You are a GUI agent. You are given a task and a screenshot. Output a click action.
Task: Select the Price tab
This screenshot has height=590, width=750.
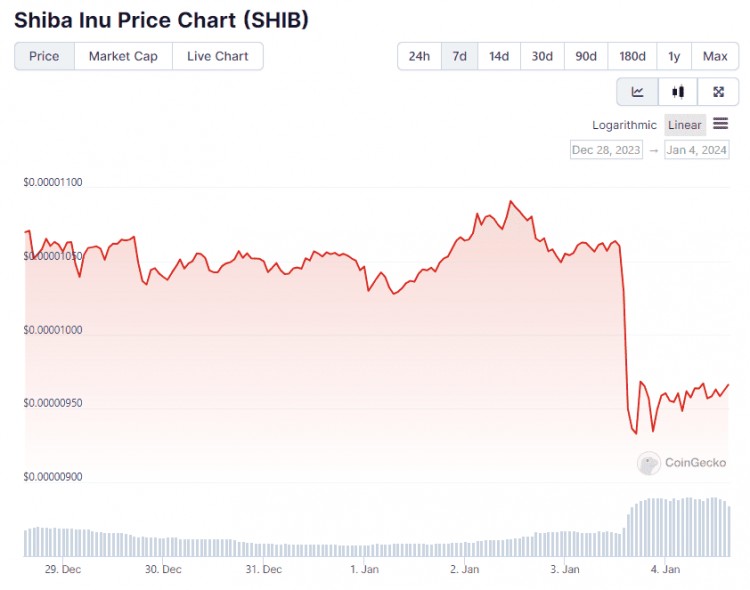pos(44,56)
